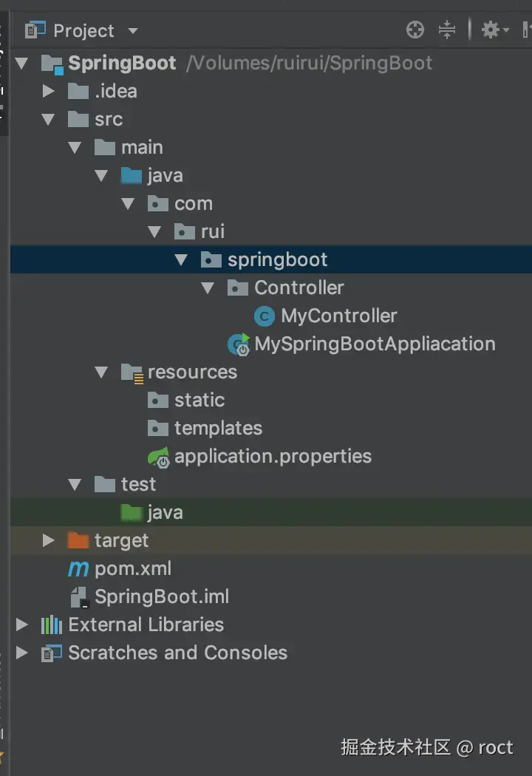The height and width of the screenshot is (776, 532).
Task: Click the springboot package icon
Action: (211, 260)
